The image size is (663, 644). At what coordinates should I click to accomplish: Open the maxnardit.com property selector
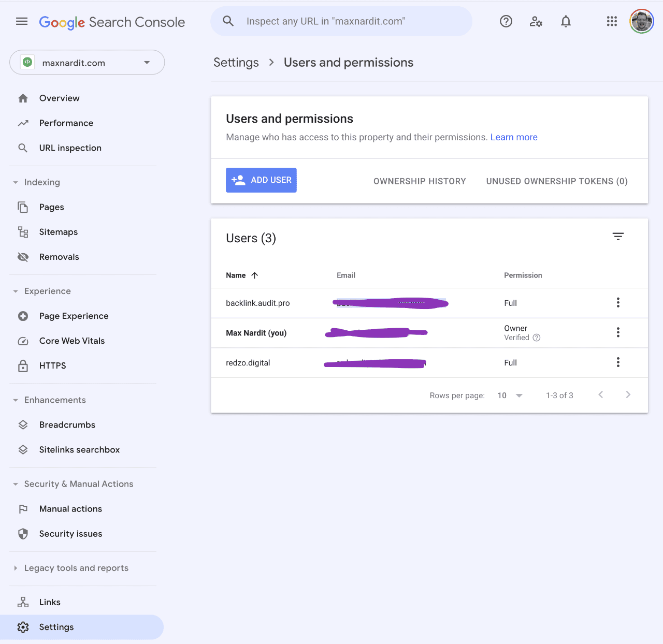87,63
